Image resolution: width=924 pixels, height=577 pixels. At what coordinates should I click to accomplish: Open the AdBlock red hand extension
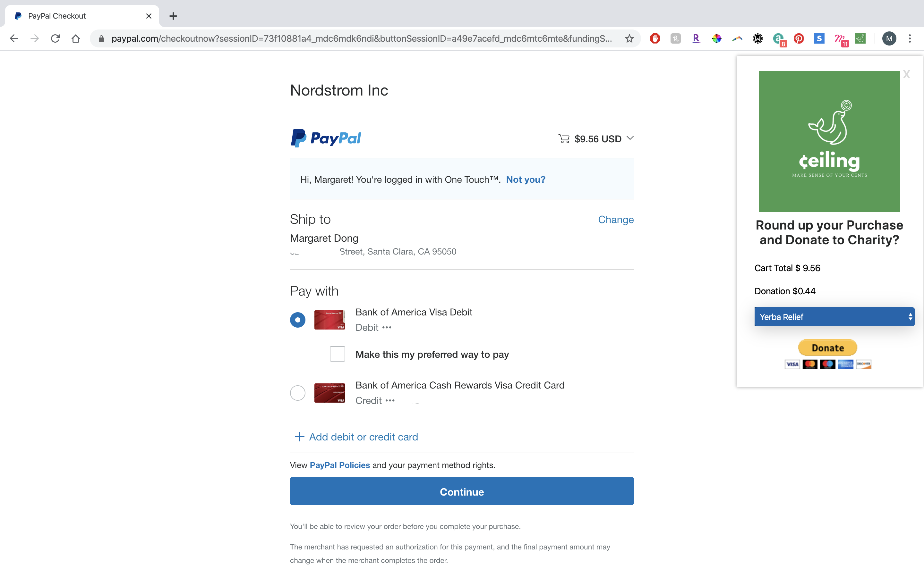[x=655, y=38]
